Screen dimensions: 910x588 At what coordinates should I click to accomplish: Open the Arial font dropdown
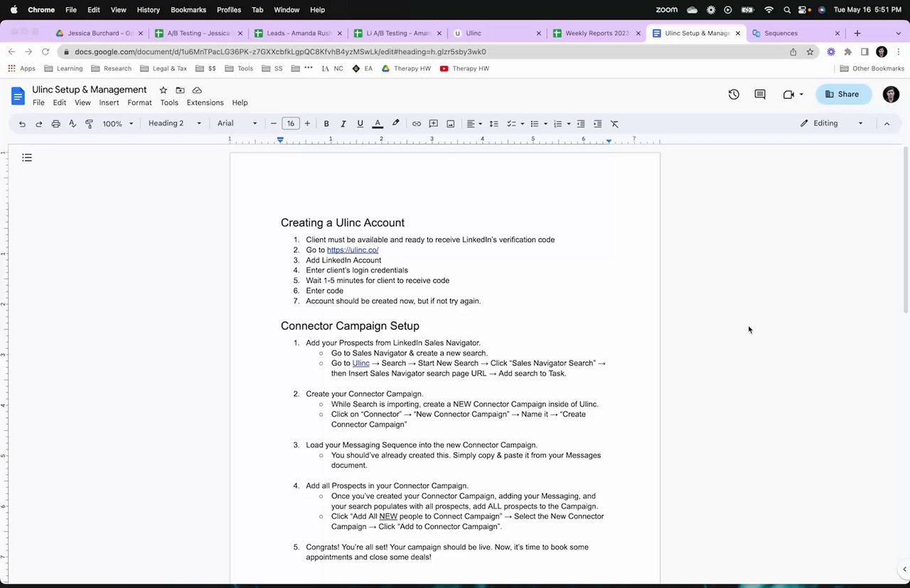[237, 124]
